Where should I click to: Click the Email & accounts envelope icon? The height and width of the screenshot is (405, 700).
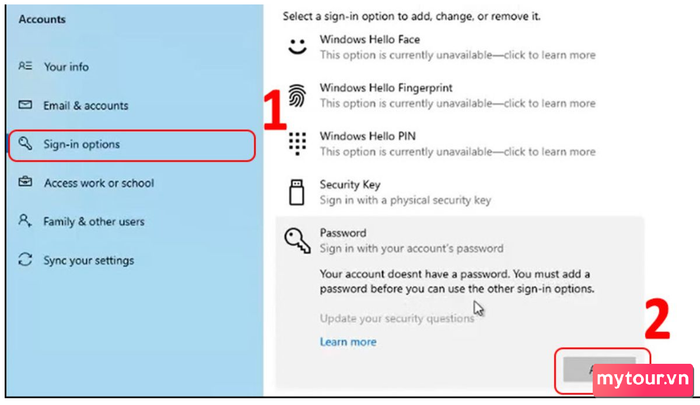25,105
